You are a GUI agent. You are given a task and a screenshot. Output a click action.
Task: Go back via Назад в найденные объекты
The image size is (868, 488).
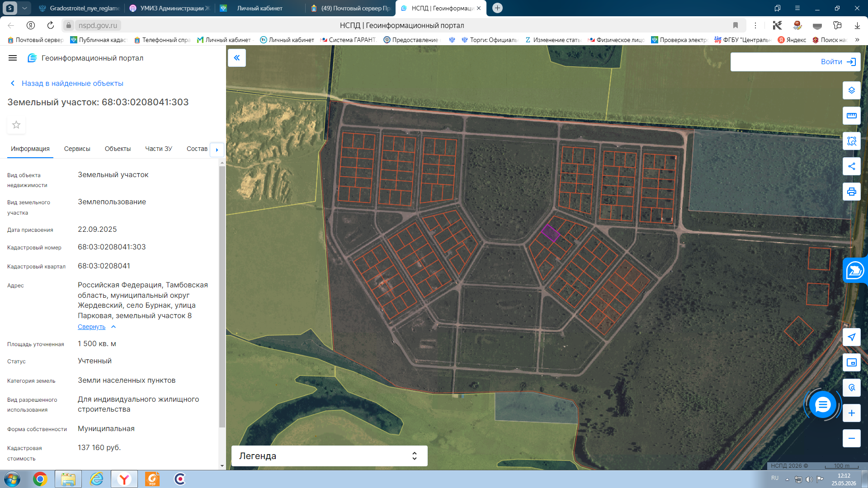pyautogui.click(x=67, y=83)
